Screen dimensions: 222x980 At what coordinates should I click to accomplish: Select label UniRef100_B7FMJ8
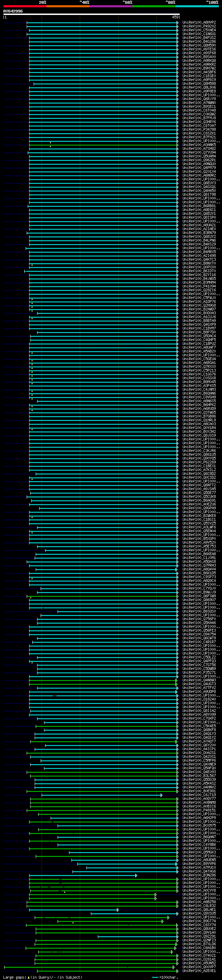(199, 118)
